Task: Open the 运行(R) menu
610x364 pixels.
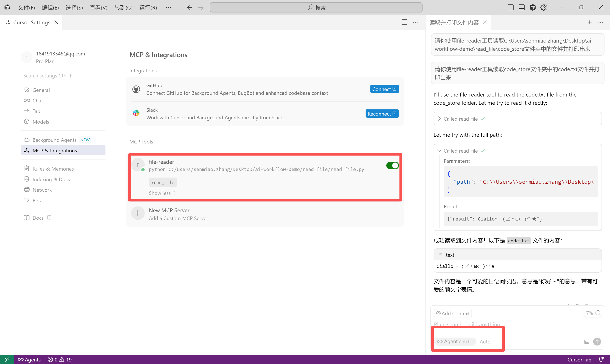Action: pos(148,7)
